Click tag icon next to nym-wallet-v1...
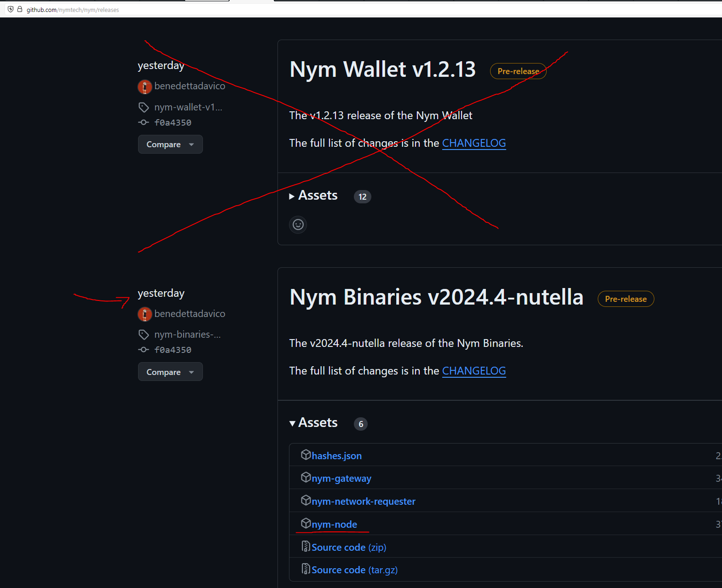The image size is (722, 588). 144,107
